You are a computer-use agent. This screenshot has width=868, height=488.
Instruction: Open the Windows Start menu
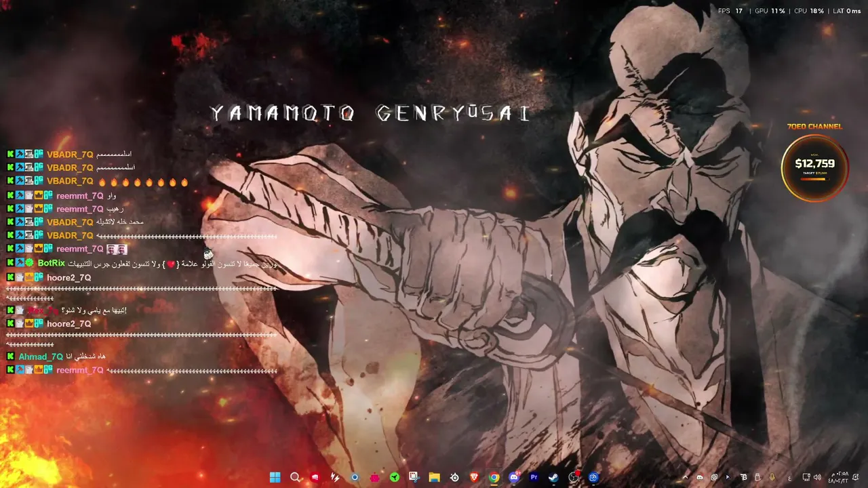(275, 477)
